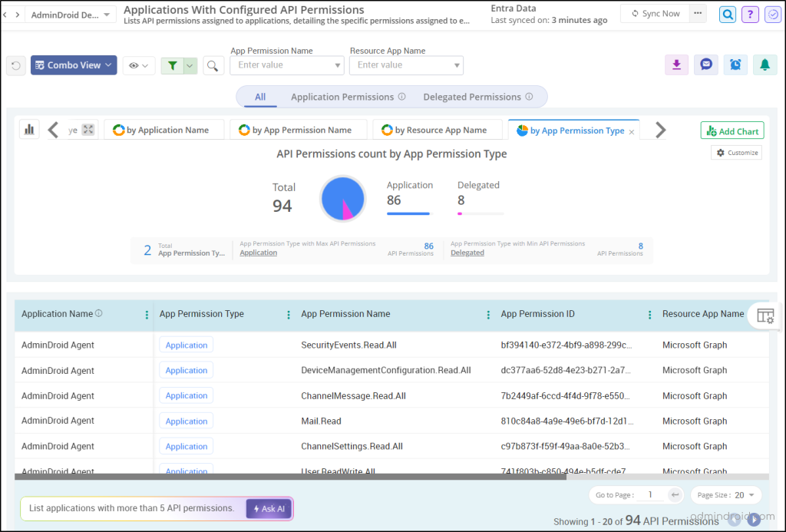Open the help question mark icon
The image size is (786, 532).
coord(750,15)
